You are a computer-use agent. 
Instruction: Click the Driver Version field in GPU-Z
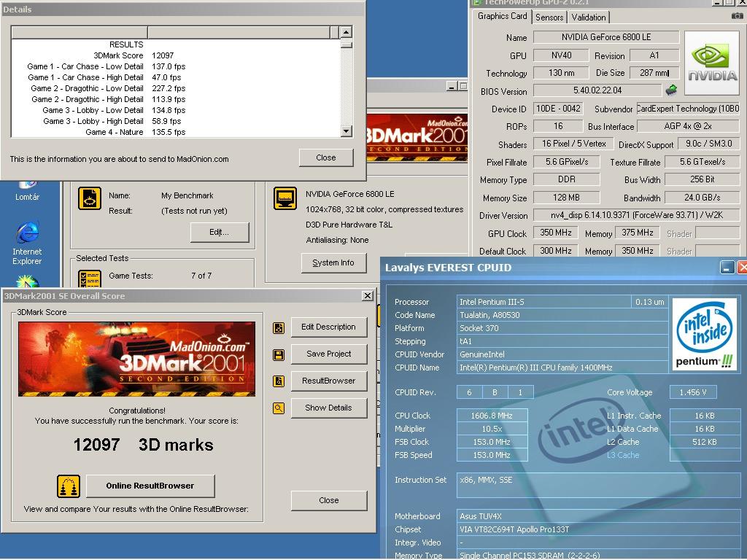[636, 215]
